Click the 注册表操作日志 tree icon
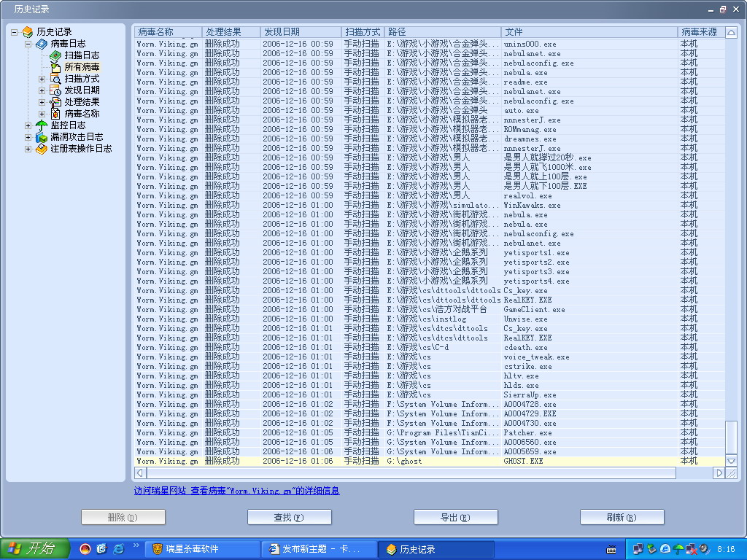Image resolution: width=747 pixels, height=560 pixels. point(42,149)
